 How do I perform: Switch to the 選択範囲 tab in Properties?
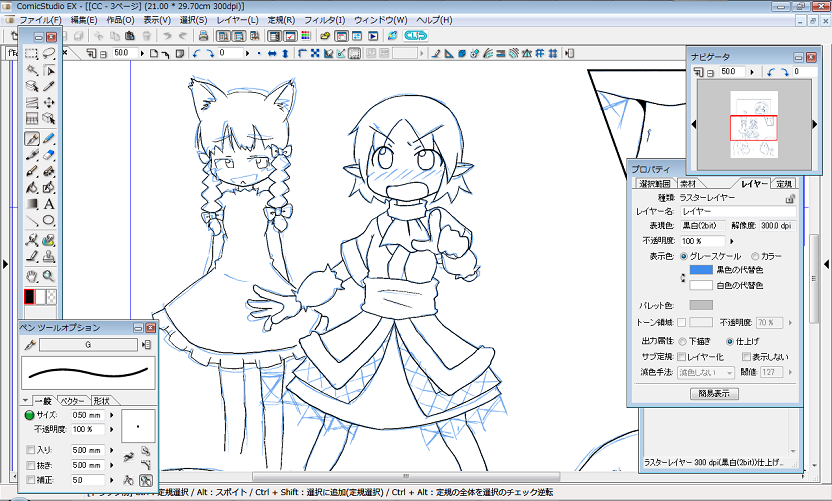pyautogui.click(x=655, y=184)
